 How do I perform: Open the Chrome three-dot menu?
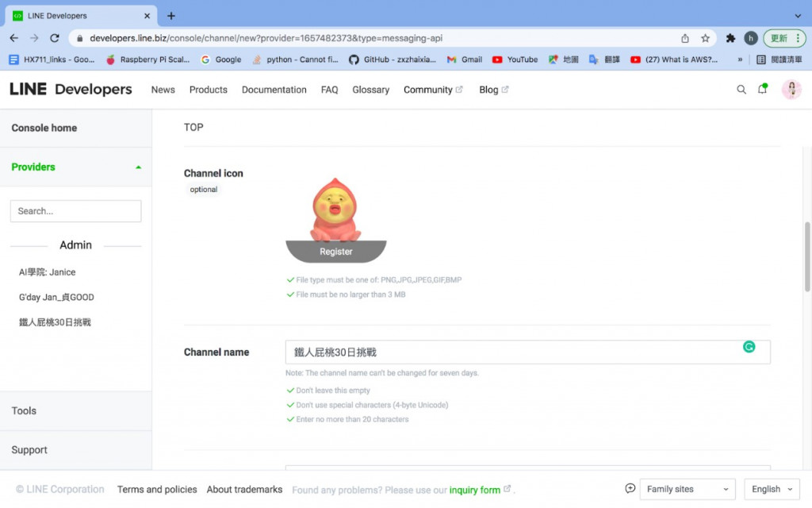pos(798,38)
